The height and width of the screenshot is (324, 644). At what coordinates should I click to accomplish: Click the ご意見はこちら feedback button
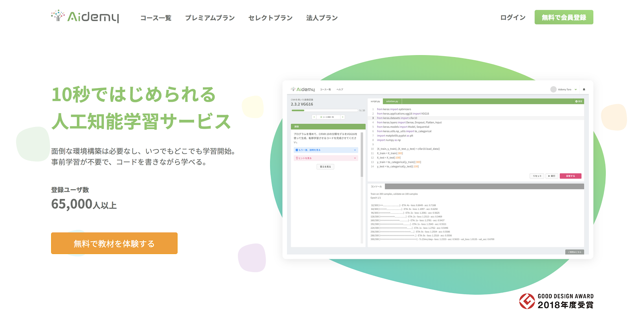[x=574, y=252]
